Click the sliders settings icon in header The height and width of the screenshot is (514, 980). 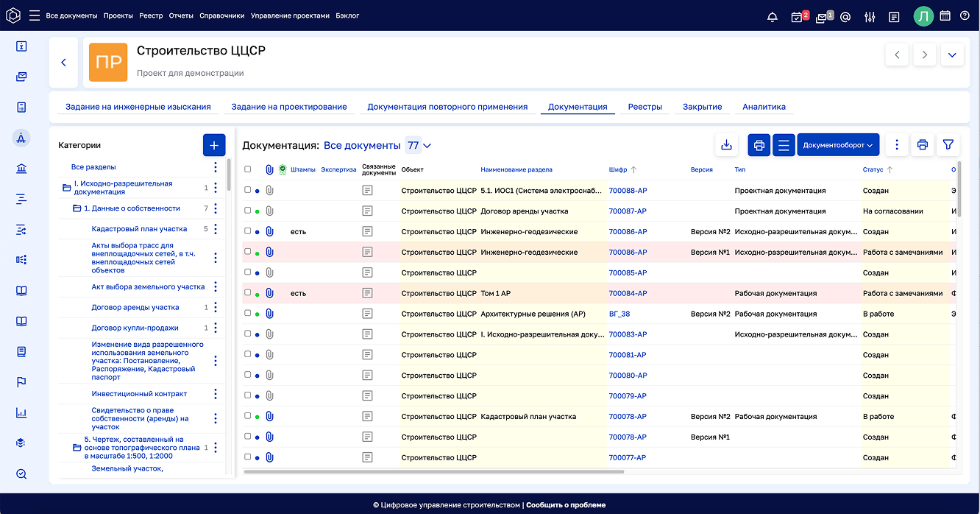tap(870, 16)
